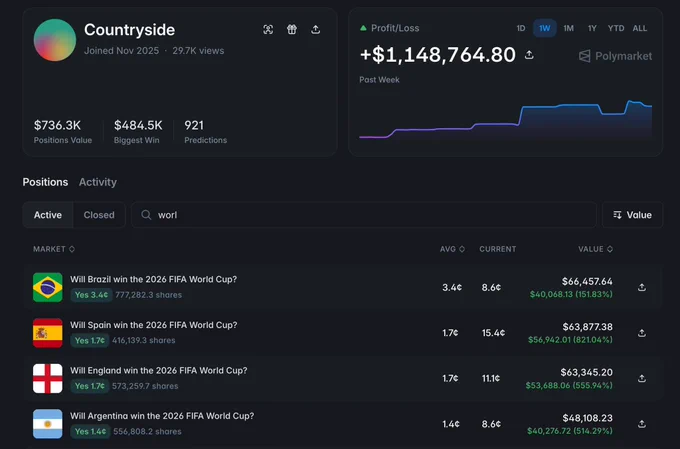This screenshot has height=449, width=680.
Task: Click the 'Yes 3.4¢' badge on Brazil
Action: click(x=91, y=295)
